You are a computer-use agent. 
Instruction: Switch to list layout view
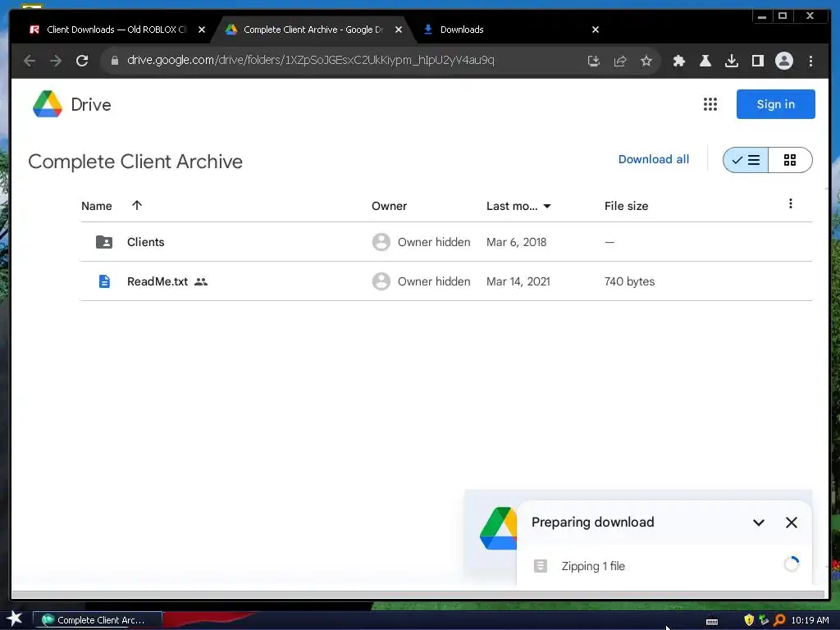[x=745, y=160]
